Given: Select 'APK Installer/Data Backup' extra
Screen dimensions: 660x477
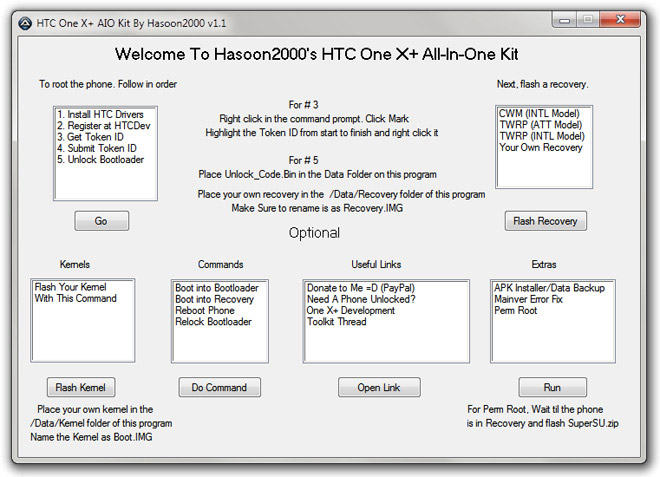Looking at the screenshot, I should pyautogui.click(x=549, y=288).
